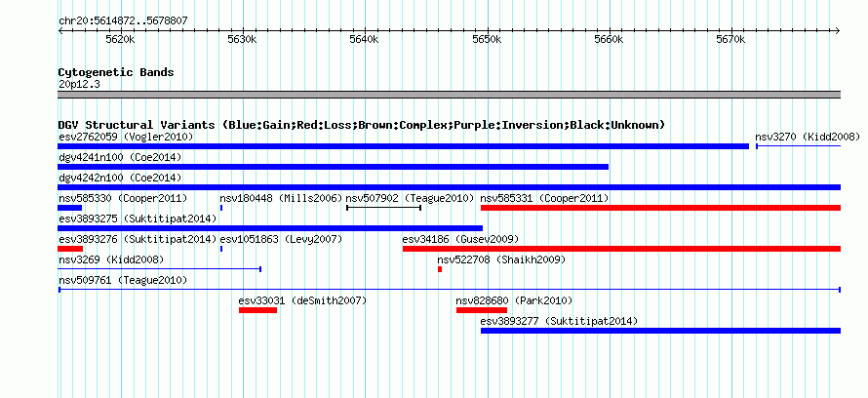
Task: Click the right arrow of the ruler
Action: click(838, 30)
